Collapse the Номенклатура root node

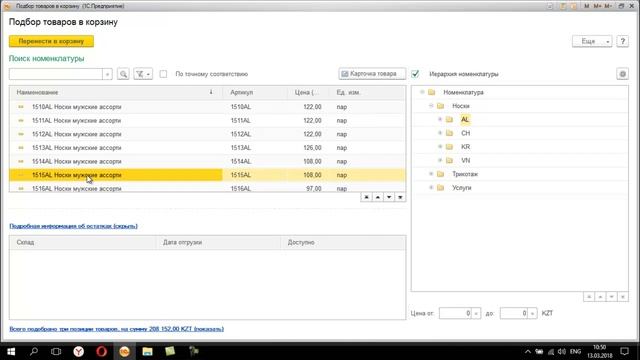click(422, 92)
